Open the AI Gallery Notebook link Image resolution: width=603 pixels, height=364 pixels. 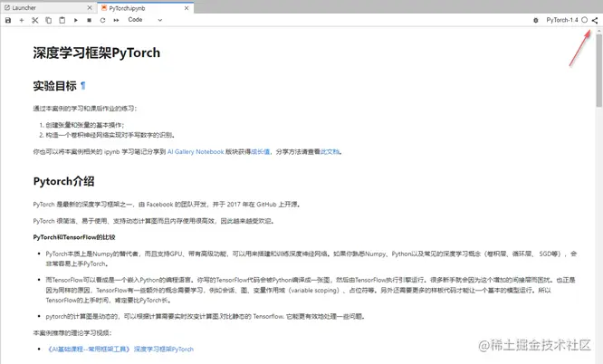click(196, 151)
